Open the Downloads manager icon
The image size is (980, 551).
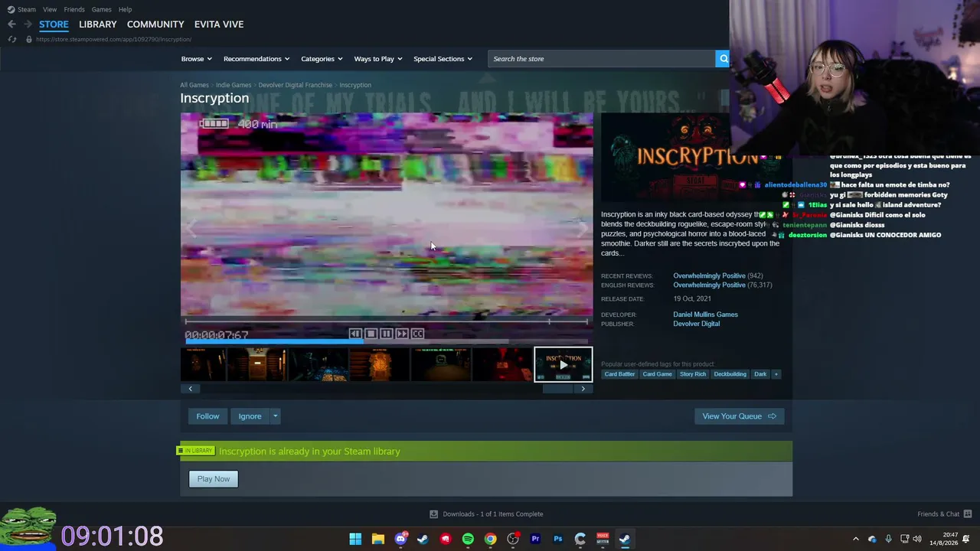point(433,514)
